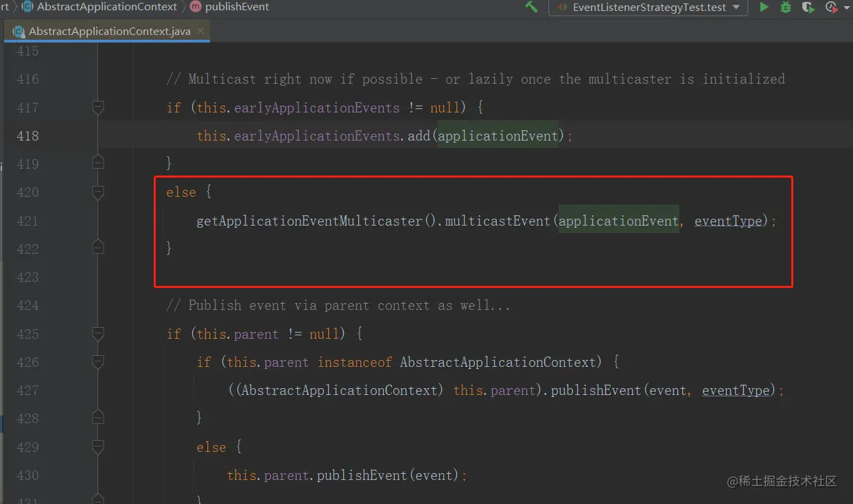The width and height of the screenshot is (853, 504).
Task: Click the else keyword on line 429
Action: pos(211,447)
